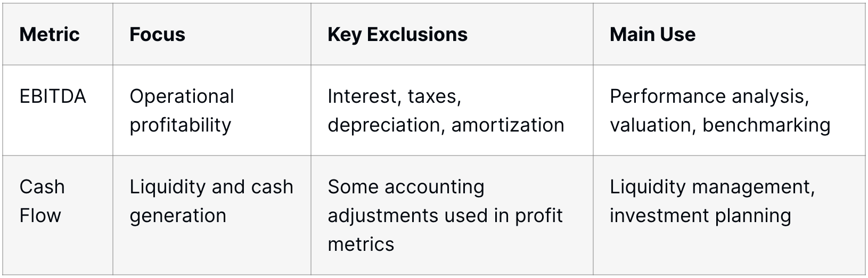Click the Operational profitability cell
The width and height of the screenshot is (868, 278).
(182, 111)
